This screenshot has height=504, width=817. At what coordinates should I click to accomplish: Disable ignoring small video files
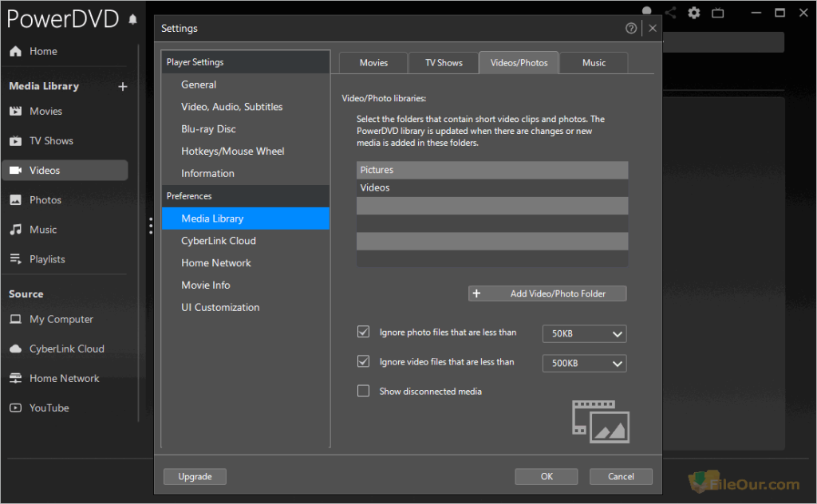click(363, 361)
